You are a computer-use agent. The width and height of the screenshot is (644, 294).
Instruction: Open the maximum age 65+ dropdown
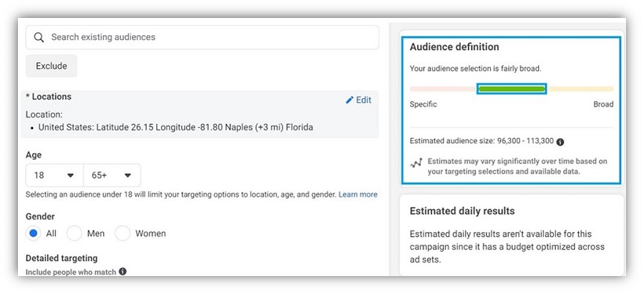point(112,175)
